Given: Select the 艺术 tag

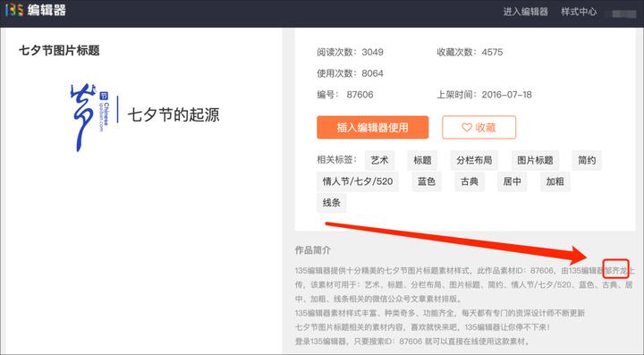Looking at the screenshot, I should tap(379, 160).
